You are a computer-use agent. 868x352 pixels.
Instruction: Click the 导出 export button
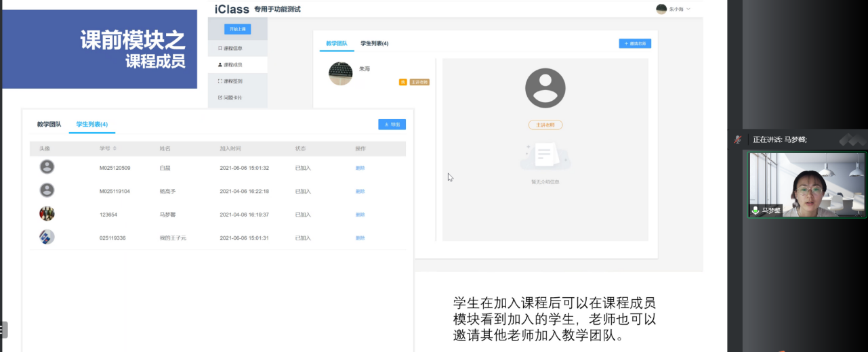[392, 125]
